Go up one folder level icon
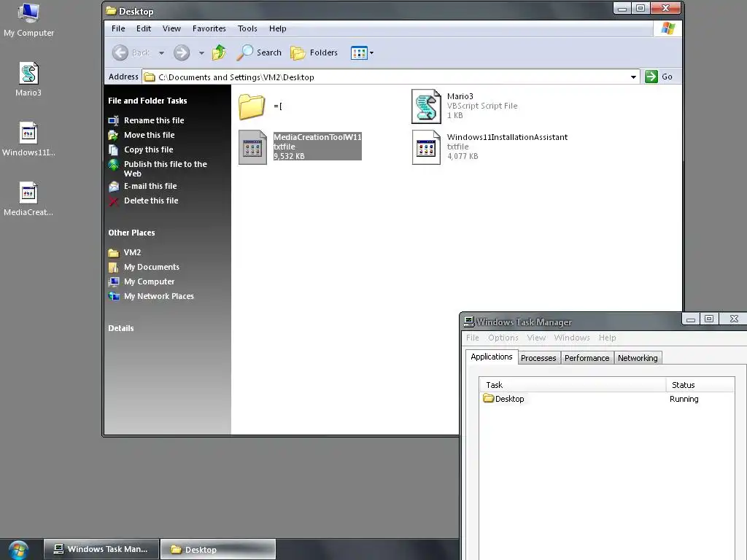Image resolution: width=747 pixels, height=560 pixels. (219, 52)
